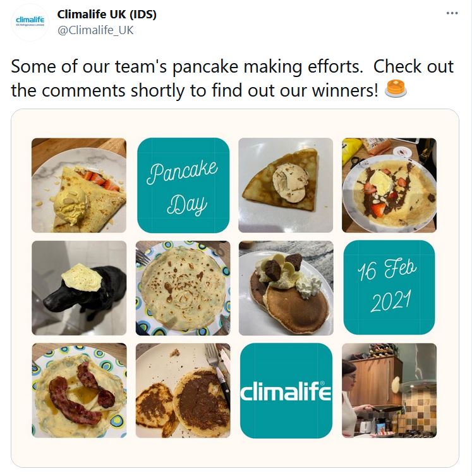Click the pancake stack emoji
The image size is (472, 476).
(x=396, y=89)
